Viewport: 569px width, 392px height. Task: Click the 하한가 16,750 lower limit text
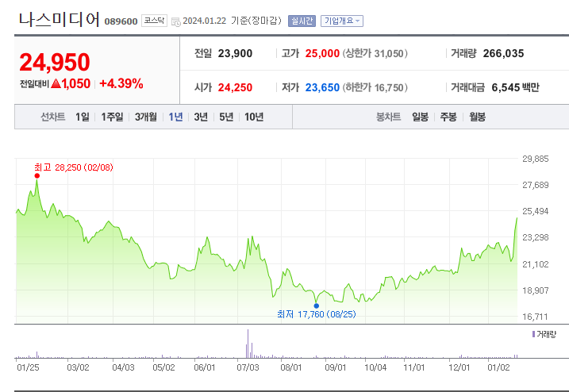[375, 87]
